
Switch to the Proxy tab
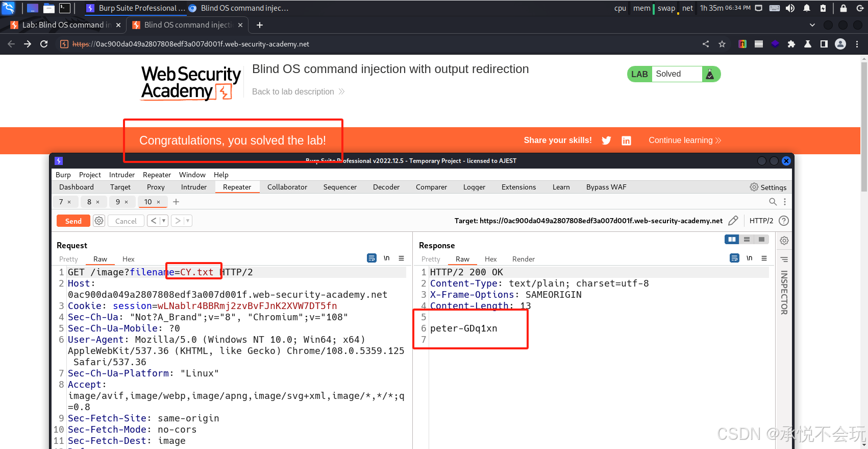[156, 187]
